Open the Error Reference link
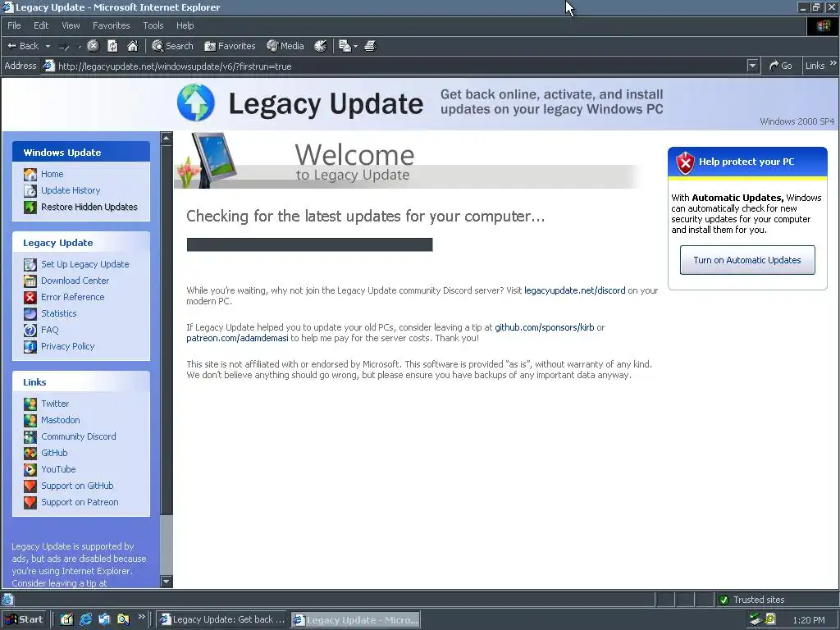Image resolution: width=840 pixels, height=630 pixels. 72,297
